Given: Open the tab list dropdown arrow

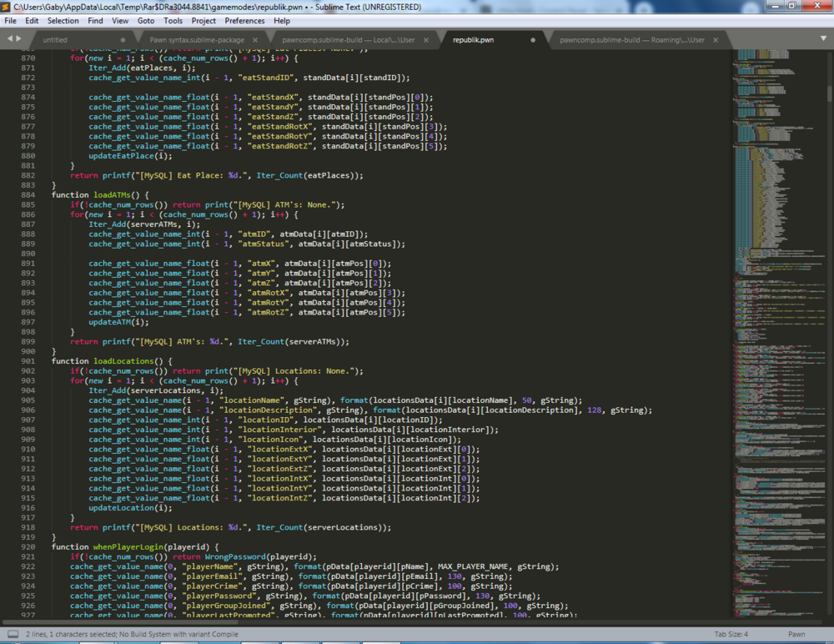Looking at the screenshot, I should point(823,38).
